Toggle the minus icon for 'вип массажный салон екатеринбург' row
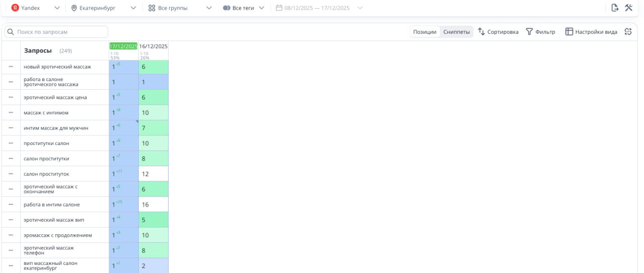 (11, 265)
